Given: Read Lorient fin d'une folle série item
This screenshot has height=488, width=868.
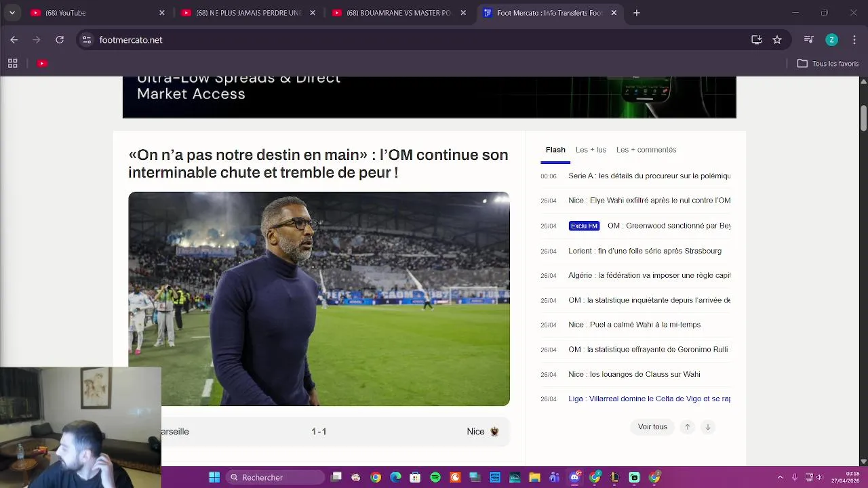Looking at the screenshot, I should point(645,251).
